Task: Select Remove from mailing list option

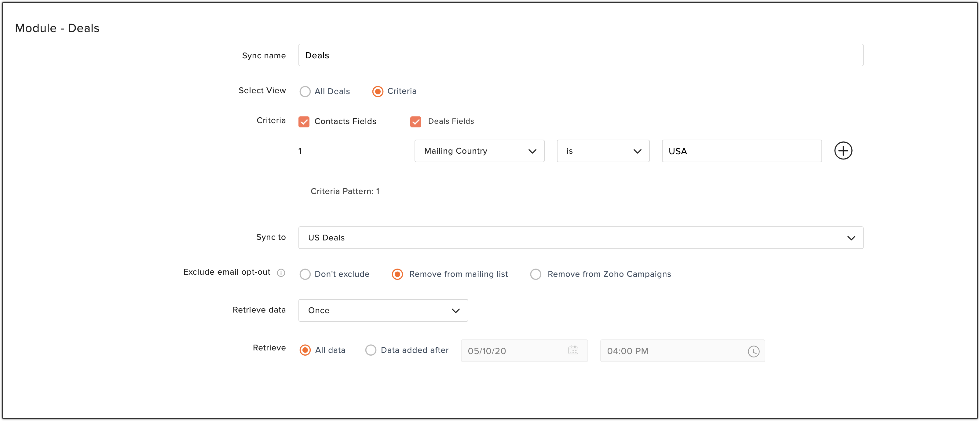Action: (x=397, y=274)
